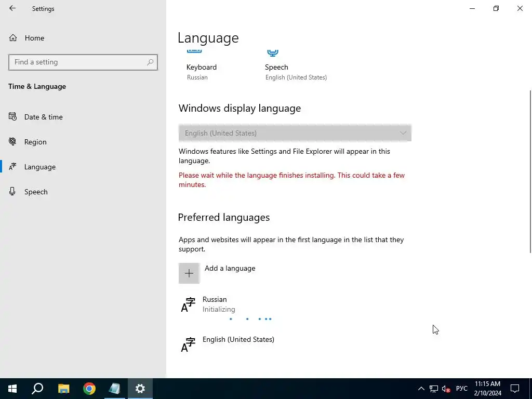Click the Speech microphone sidebar icon

(x=12, y=191)
